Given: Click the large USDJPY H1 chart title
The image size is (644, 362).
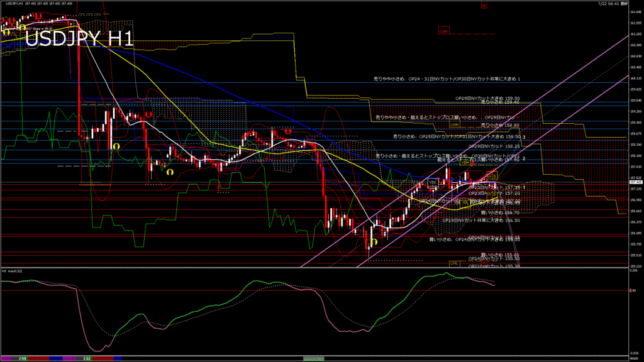Looking at the screenshot, I should [x=79, y=39].
